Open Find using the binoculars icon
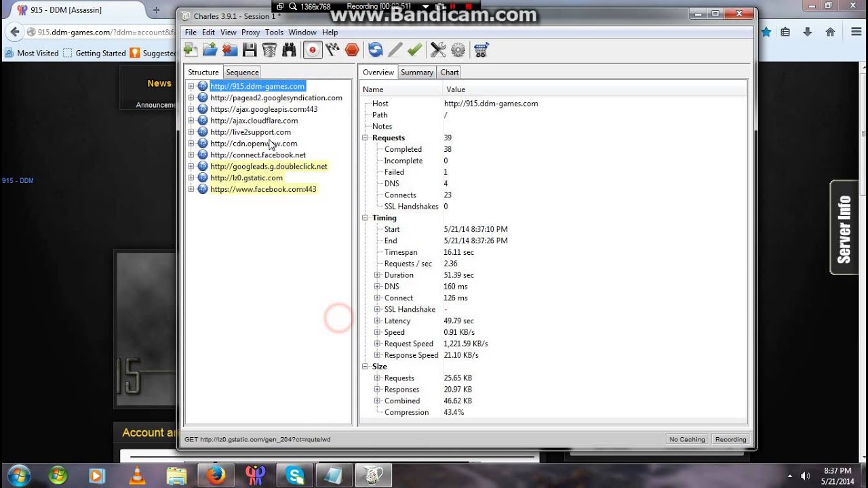Screen dimensions: 868x488 [x=289, y=49]
